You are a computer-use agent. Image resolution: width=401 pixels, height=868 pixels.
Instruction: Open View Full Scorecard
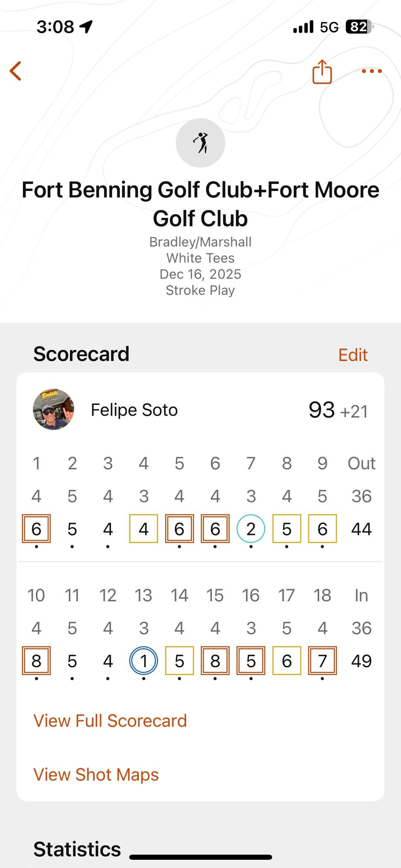pos(110,721)
